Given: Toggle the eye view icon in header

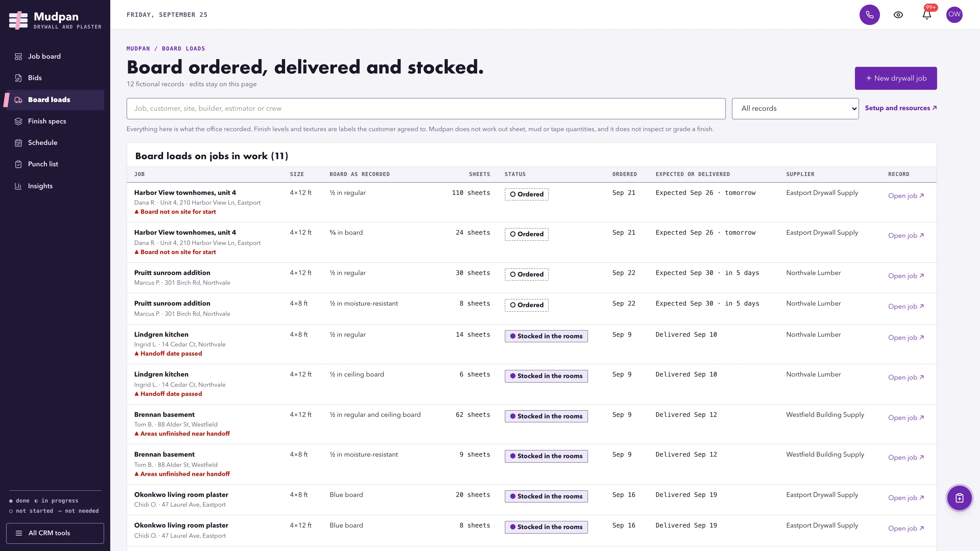Looking at the screenshot, I should point(898,15).
